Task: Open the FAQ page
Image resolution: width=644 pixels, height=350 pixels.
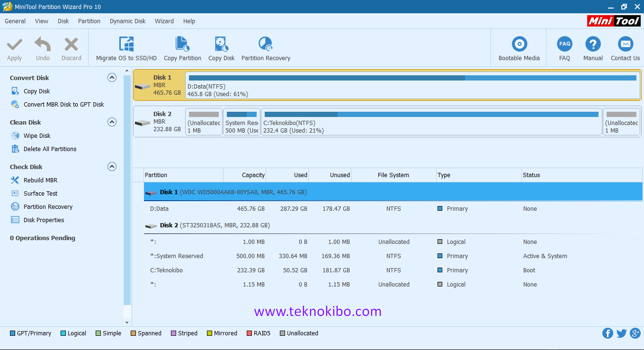Action: coord(564,47)
